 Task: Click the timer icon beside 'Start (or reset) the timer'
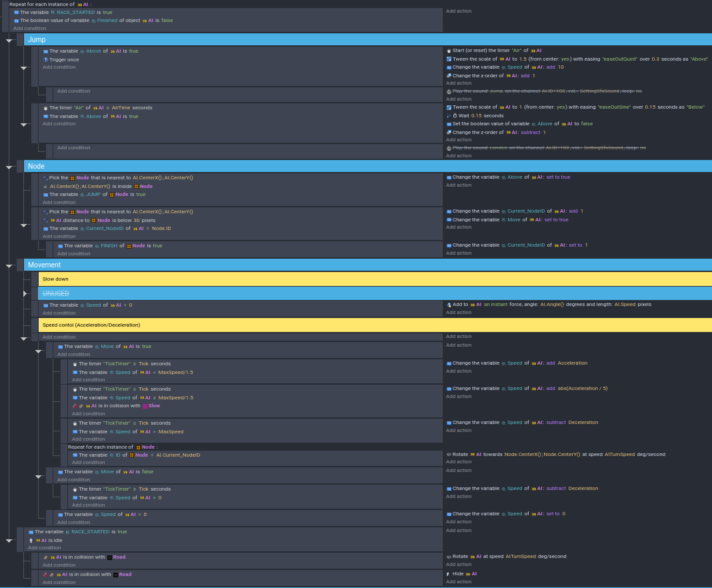pyautogui.click(x=449, y=51)
